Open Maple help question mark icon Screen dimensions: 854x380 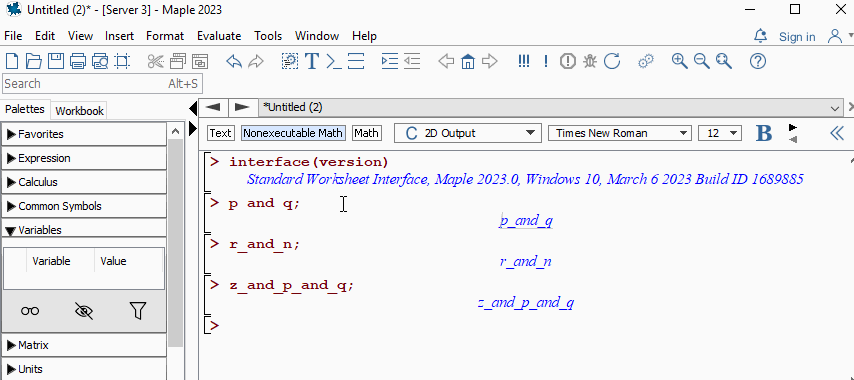click(x=758, y=61)
